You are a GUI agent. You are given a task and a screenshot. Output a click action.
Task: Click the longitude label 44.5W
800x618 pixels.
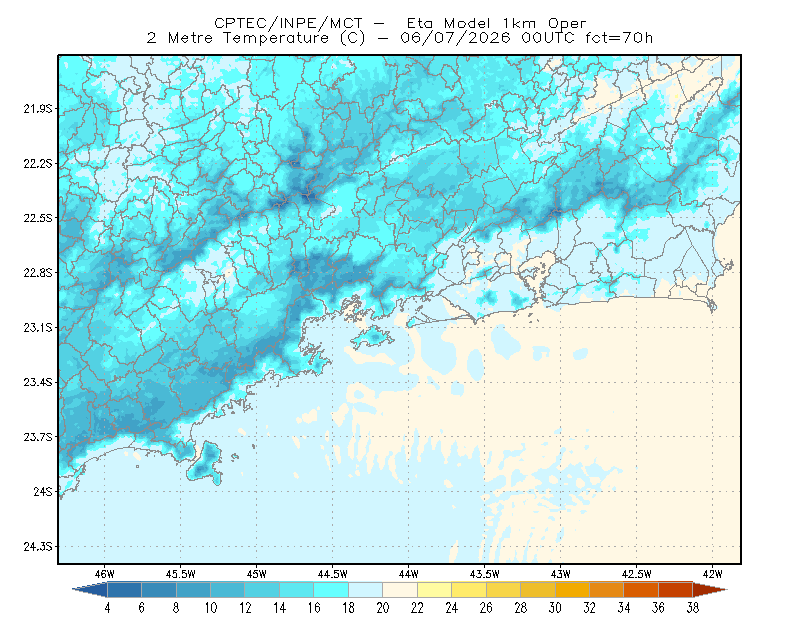[333, 574]
